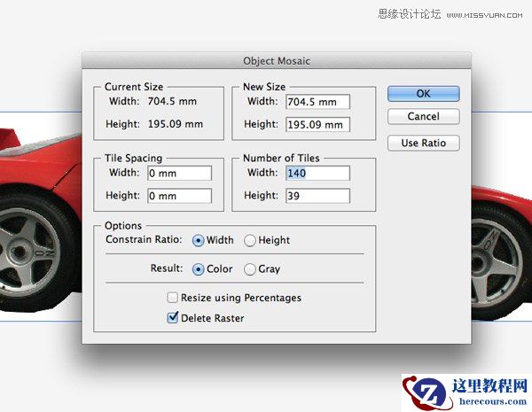Uncheck the Delete Raster checkbox
532x412 pixels.
pyautogui.click(x=172, y=318)
